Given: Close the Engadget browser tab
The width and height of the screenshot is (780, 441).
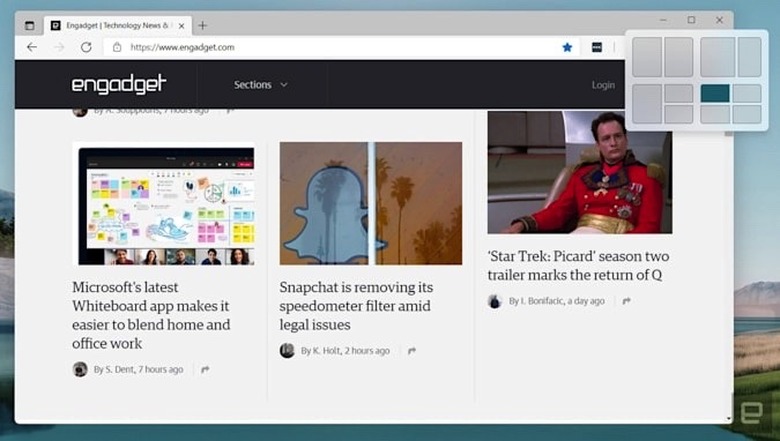Looking at the screenshot, I should point(181,25).
